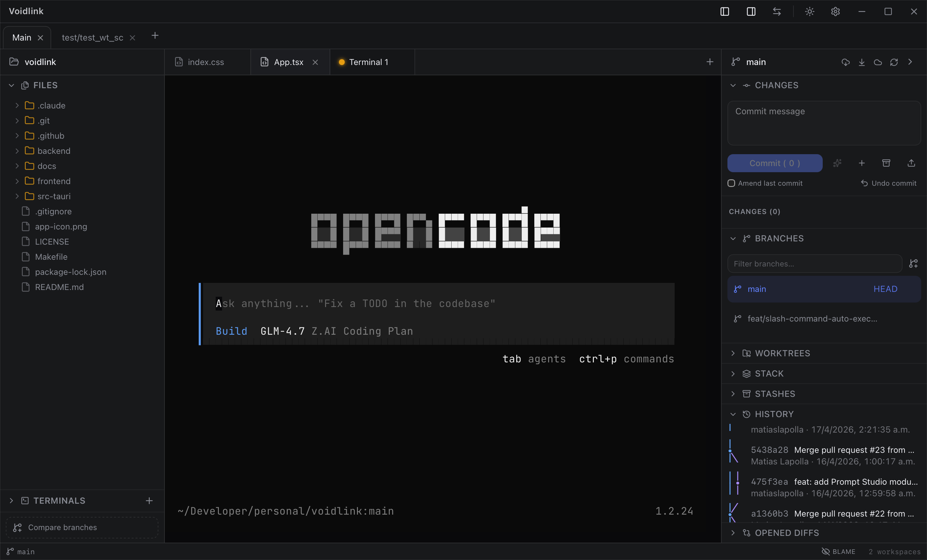Open settings gear in title bar
Image resolution: width=927 pixels, height=560 pixels.
[x=835, y=12]
